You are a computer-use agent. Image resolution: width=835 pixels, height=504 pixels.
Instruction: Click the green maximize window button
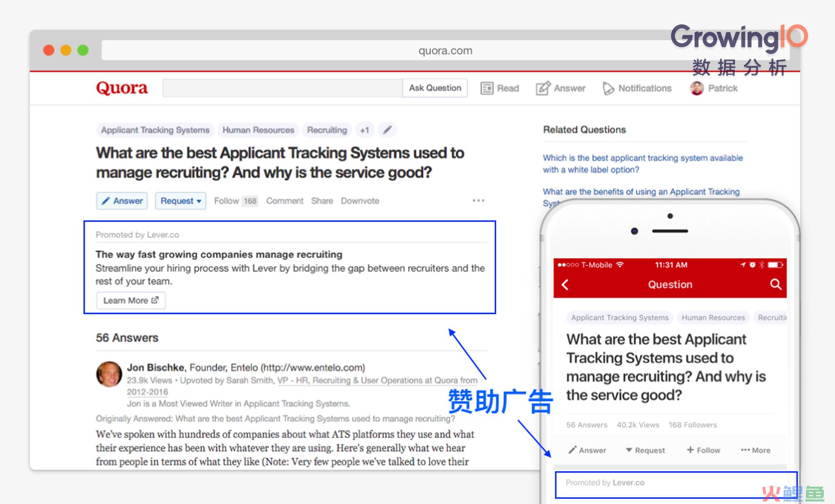83,50
